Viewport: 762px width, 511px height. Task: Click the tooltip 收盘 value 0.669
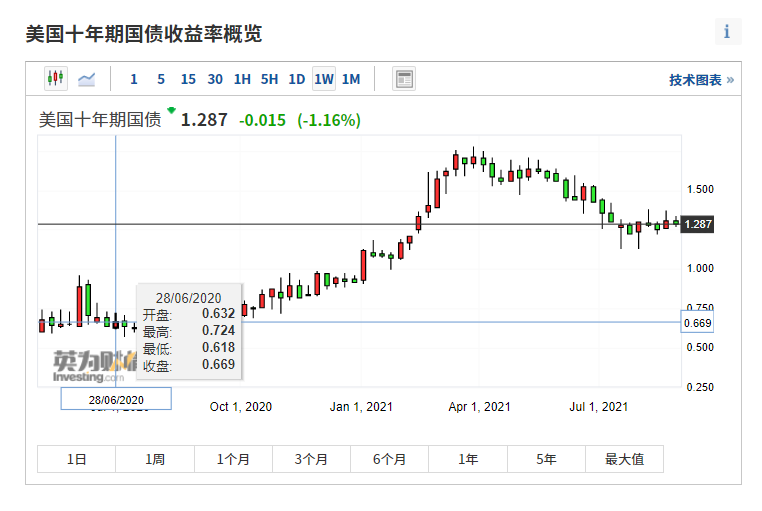point(219,364)
